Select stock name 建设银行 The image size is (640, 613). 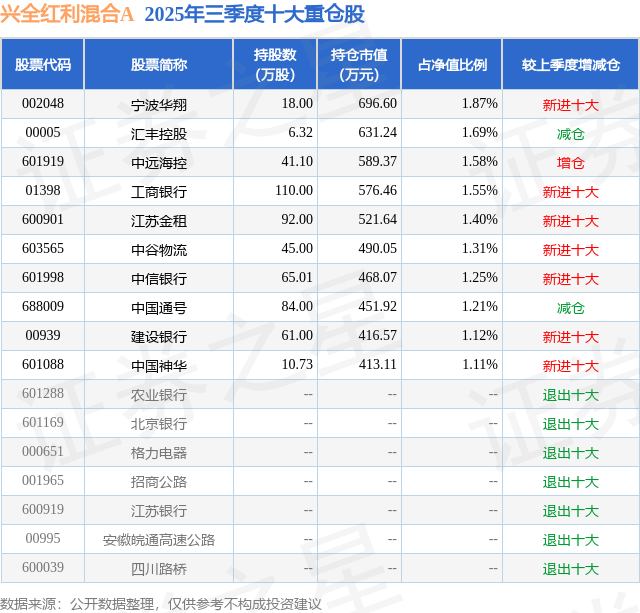pyautogui.click(x=159, y=337)
